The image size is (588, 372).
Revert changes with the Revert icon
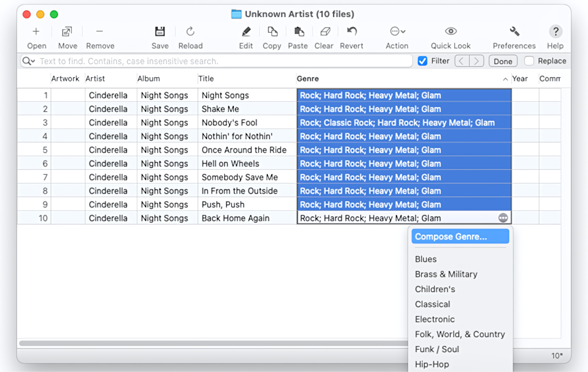(x=352, y=31)
